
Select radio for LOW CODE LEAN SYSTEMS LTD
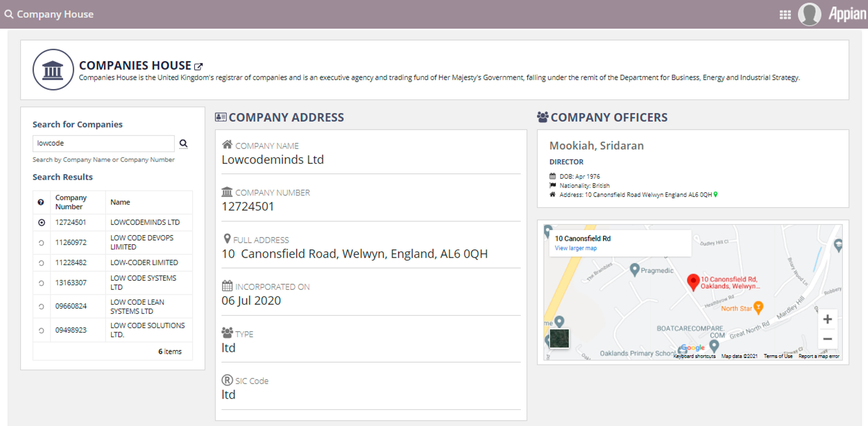41,306
